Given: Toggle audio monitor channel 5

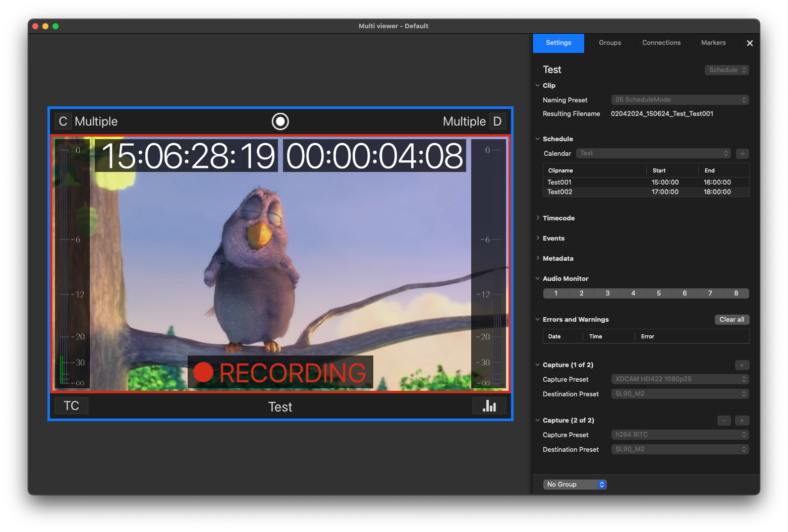Looking at the screenshot, I should point(659,293).
